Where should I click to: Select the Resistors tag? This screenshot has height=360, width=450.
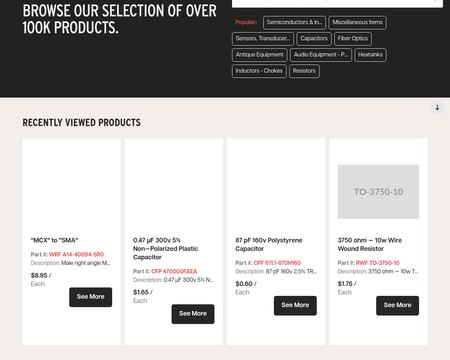pos(304,71)
